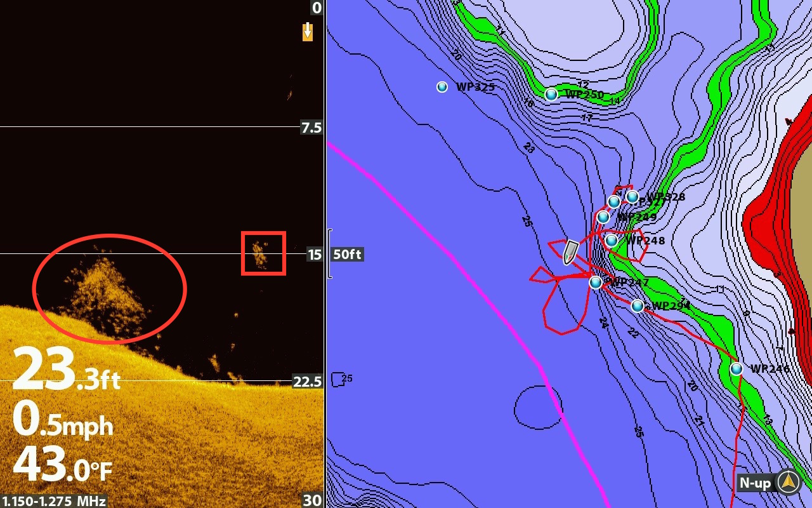Click the WP325 waypoint label text
This screenshot has height=508, width=812.
(x=475, y=87)
